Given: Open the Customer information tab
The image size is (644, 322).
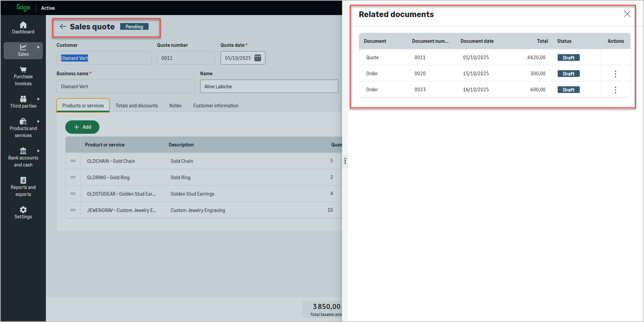Looking at the screenshot, I should pos(216,106).
